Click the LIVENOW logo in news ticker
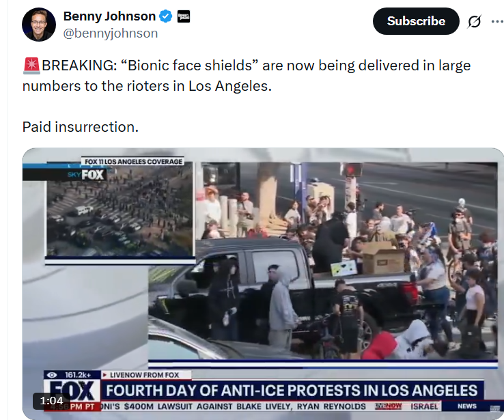The image size is (504, 420). pos(389,406)
